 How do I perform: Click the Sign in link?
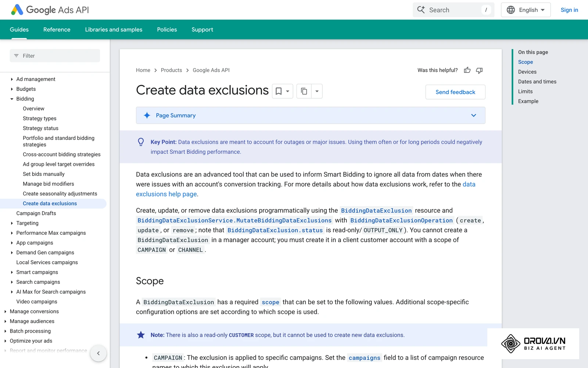pyautogui.click(x=569, y=10)
